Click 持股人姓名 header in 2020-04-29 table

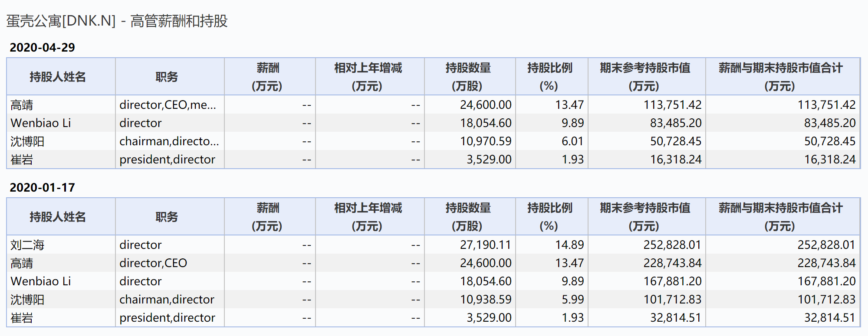tap(58, 77)
